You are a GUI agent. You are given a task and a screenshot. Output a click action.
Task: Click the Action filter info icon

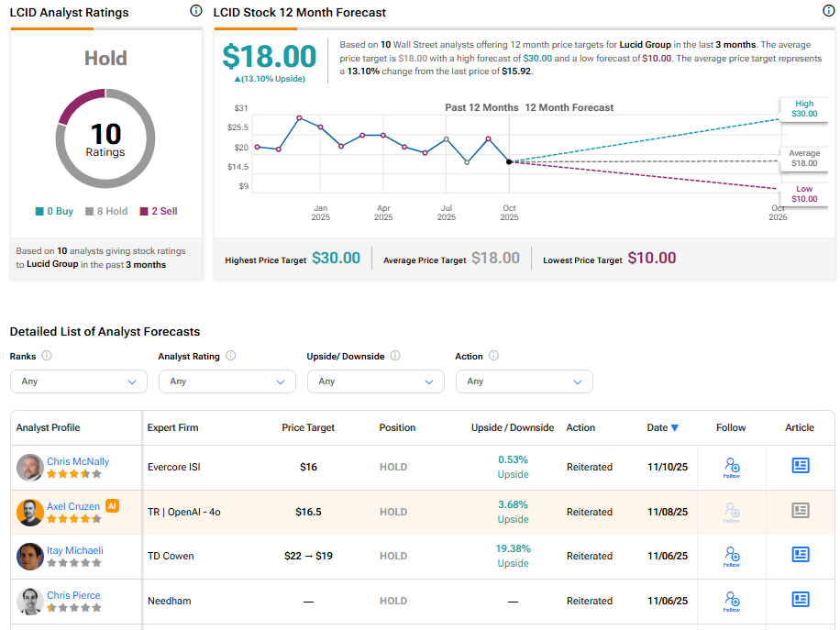[493, 356]
